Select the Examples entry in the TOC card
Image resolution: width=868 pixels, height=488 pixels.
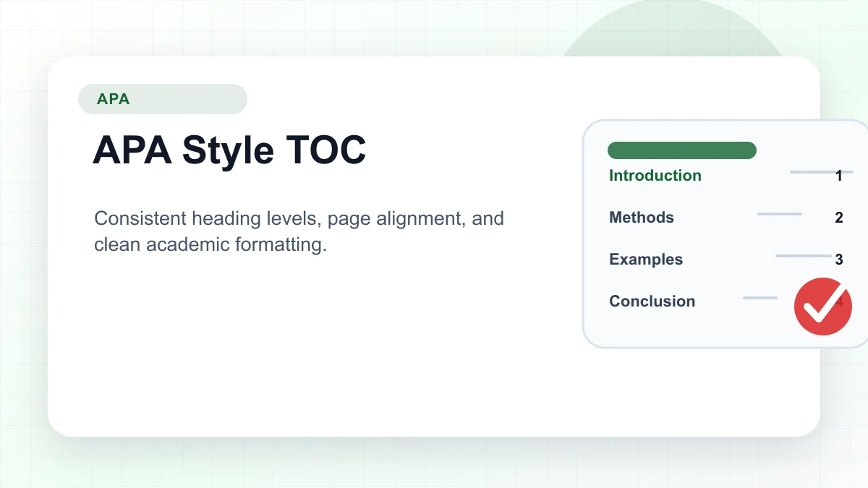click(x=646, y=260)
